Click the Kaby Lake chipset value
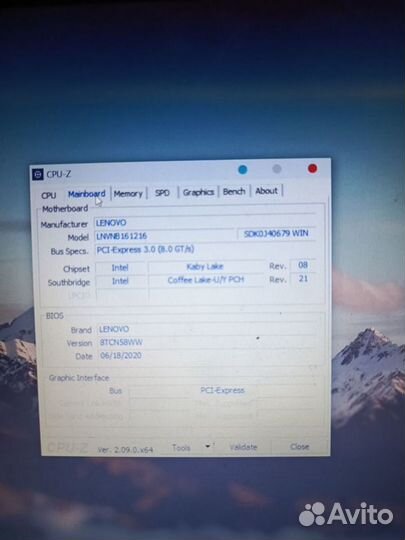The height and width of the screenshot is (540, 405). [205, 267]
